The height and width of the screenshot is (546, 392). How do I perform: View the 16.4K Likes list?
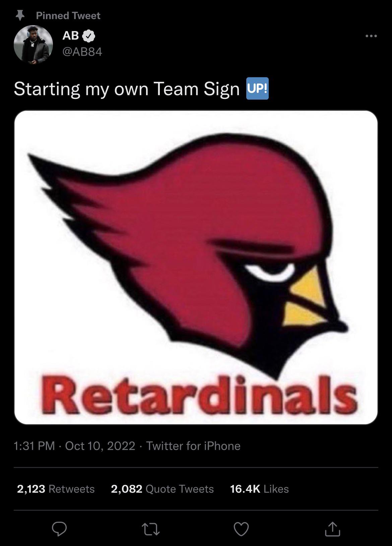(x=259, y=489)
